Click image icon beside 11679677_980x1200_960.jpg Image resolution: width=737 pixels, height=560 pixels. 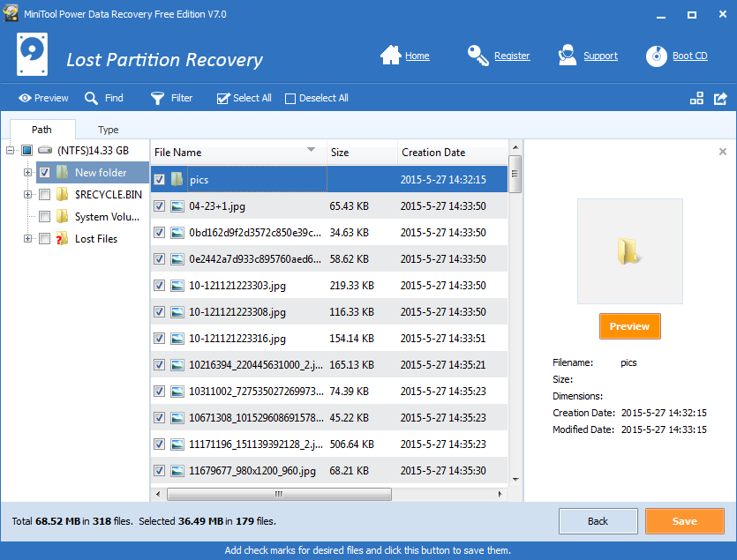(177, 470)
